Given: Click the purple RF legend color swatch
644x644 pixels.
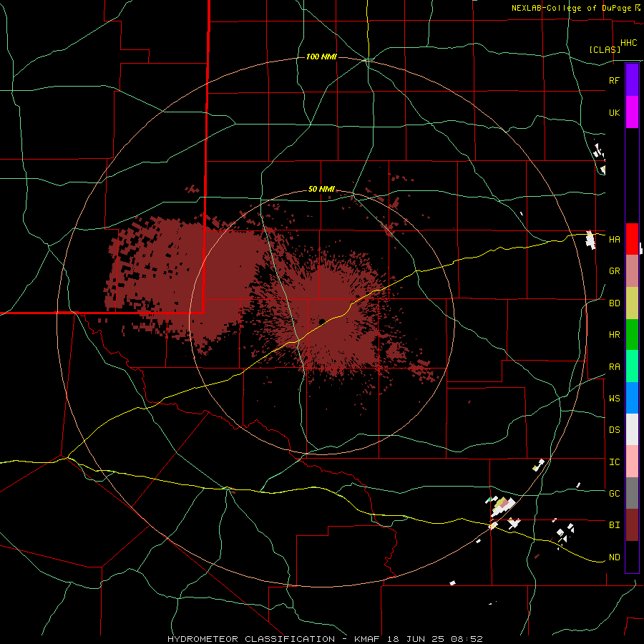Looking at the screenshot, I should click(632, 80).
